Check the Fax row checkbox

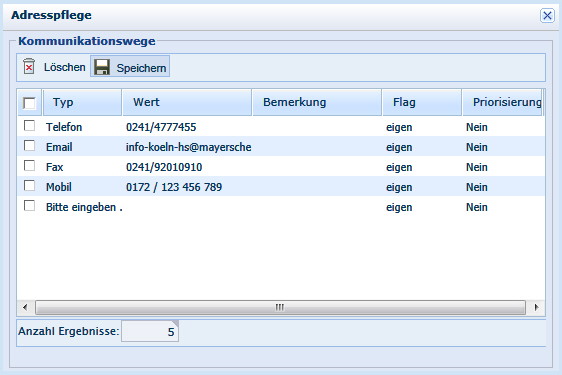pos(29,166)
